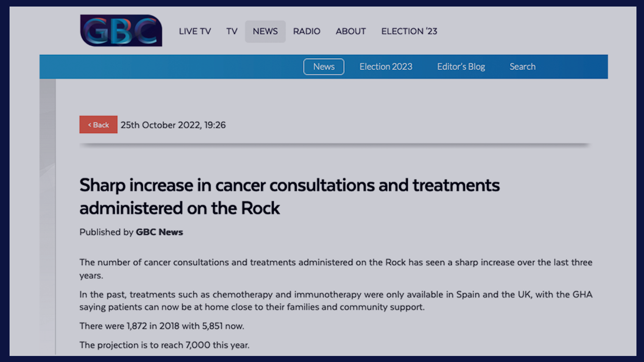The width and height of the screenshot is (644, 362).
Task: Click the GBC News author name
Action: pyautogui.click(x=159, y=232)
